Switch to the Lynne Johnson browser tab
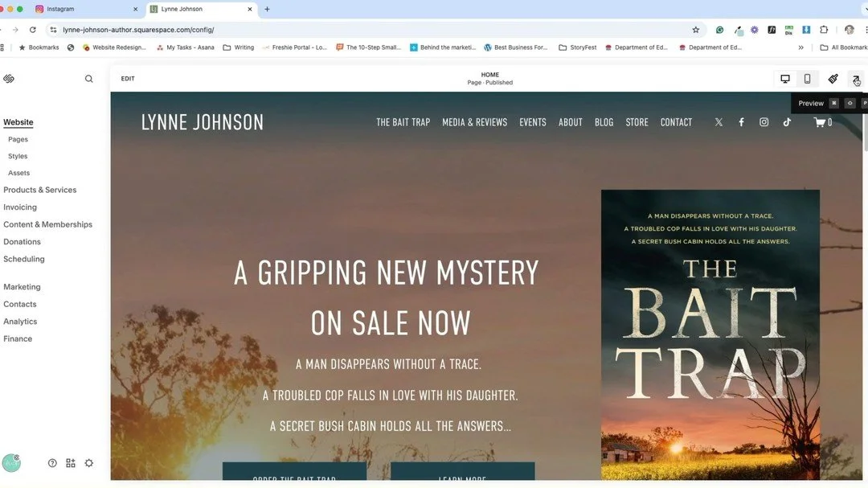This screenshot has height=488, width=868. pos(202,9)
